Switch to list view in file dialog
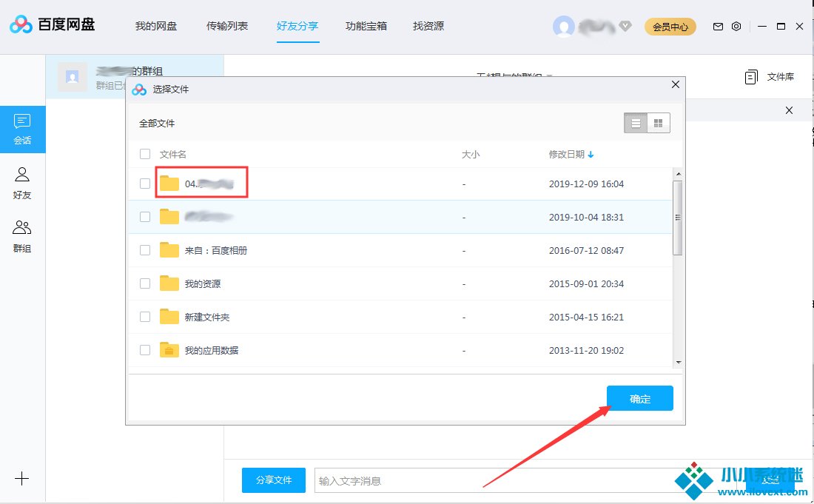This screenshot has height=504, width=814. pos(636,123)
